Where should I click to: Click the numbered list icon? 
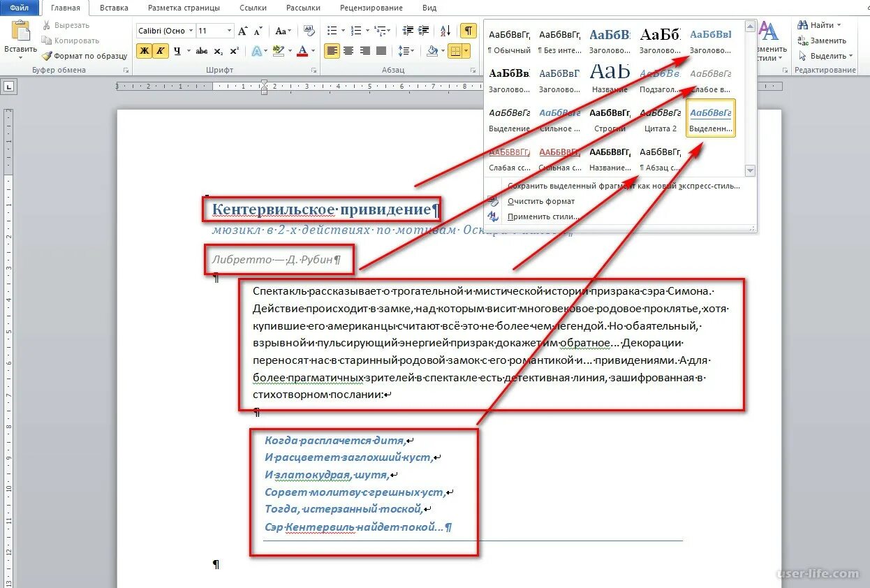pos(355,31)
